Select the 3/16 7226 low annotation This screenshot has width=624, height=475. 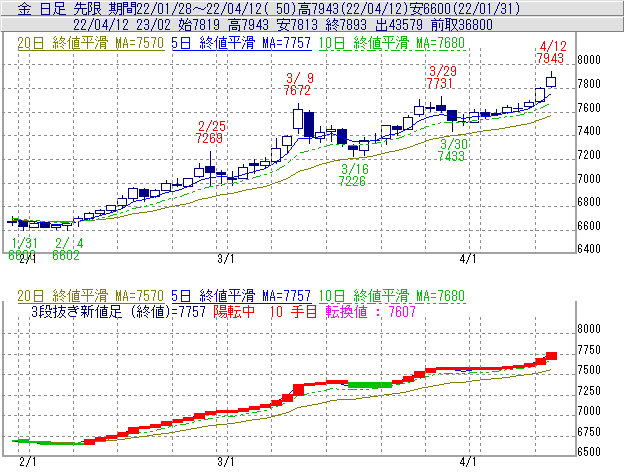(353, 175)
